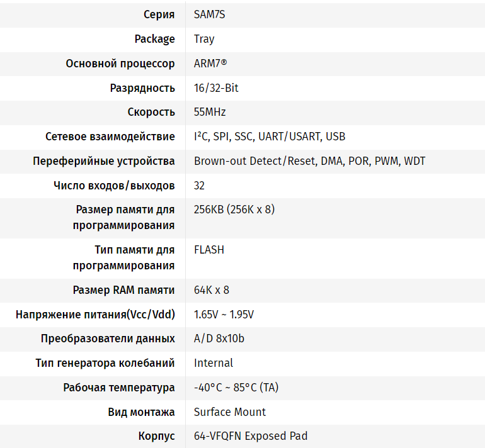Click the 64-VFQFN Exposed Pad value

251,436
